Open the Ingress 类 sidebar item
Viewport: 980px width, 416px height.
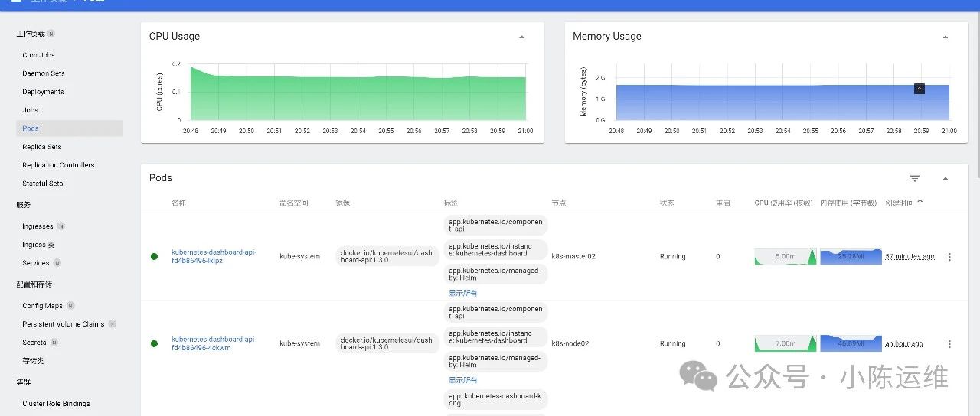(38, 245)
